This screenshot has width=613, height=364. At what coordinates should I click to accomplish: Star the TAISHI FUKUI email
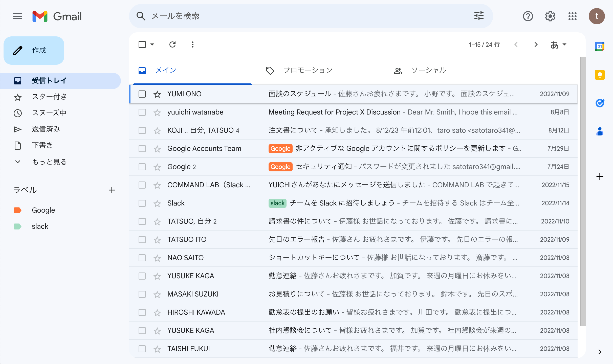157,349
